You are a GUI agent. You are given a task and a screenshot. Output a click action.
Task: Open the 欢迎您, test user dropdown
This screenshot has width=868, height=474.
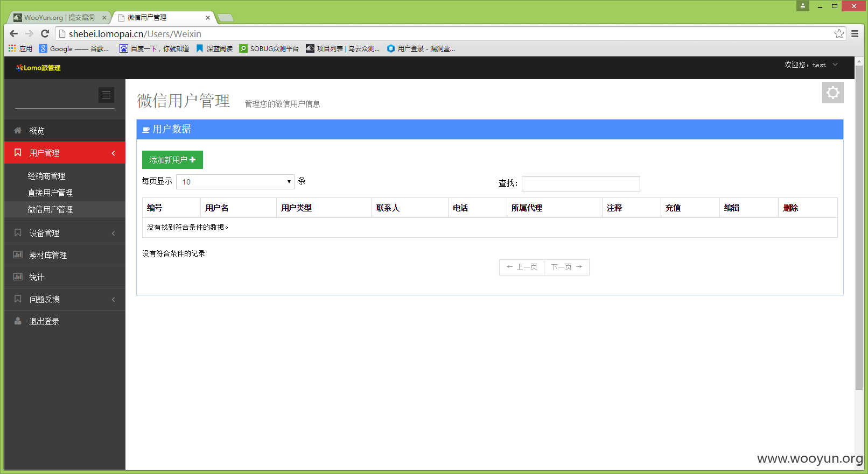(x=811, y=65)
